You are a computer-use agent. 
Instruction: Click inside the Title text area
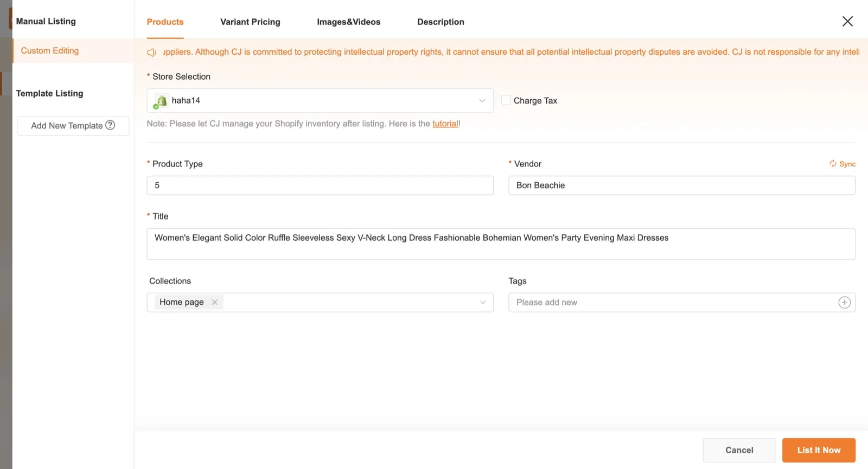pos(501,244)
